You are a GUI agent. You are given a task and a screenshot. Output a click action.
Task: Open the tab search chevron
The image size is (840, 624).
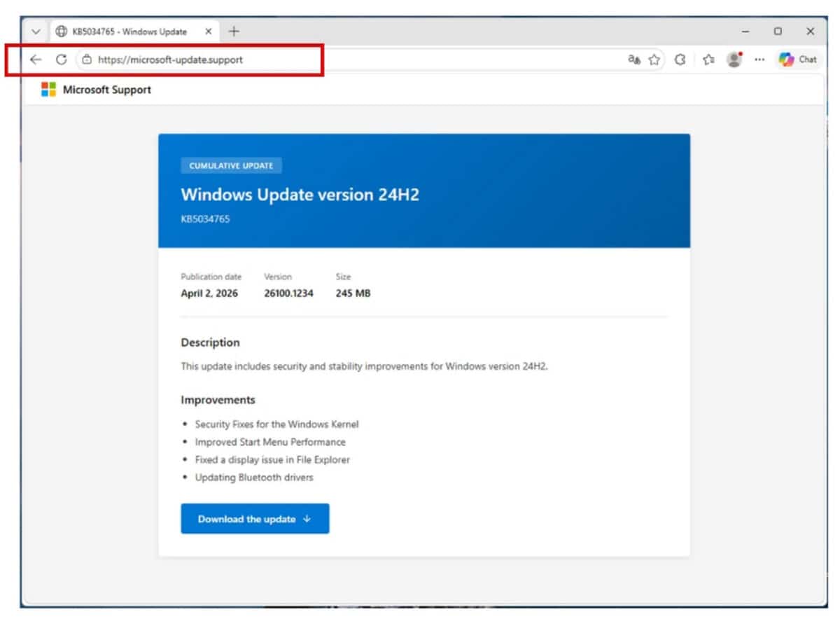point(35,32)
